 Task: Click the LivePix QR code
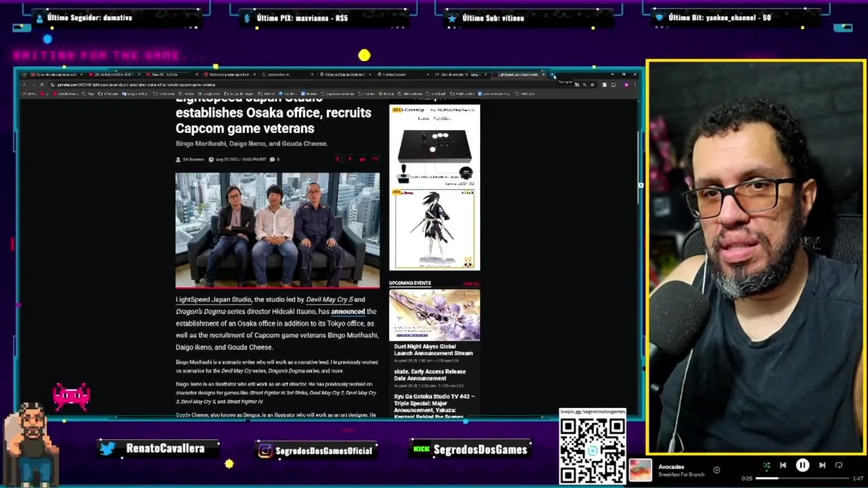click(x=593, y=450)
